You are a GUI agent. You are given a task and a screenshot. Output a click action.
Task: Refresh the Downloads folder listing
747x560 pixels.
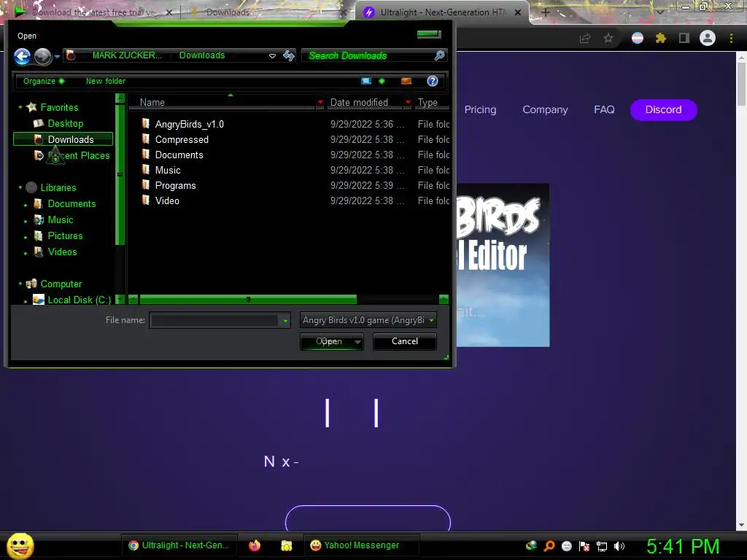click(289, 55)
